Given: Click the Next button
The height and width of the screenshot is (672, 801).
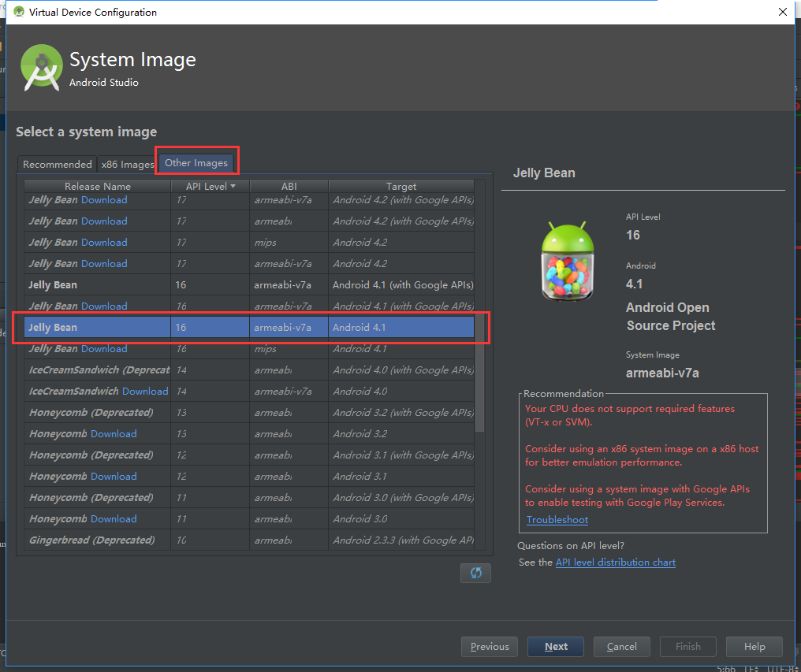Looking at the screenshot, I should click(x=556, y=647).
